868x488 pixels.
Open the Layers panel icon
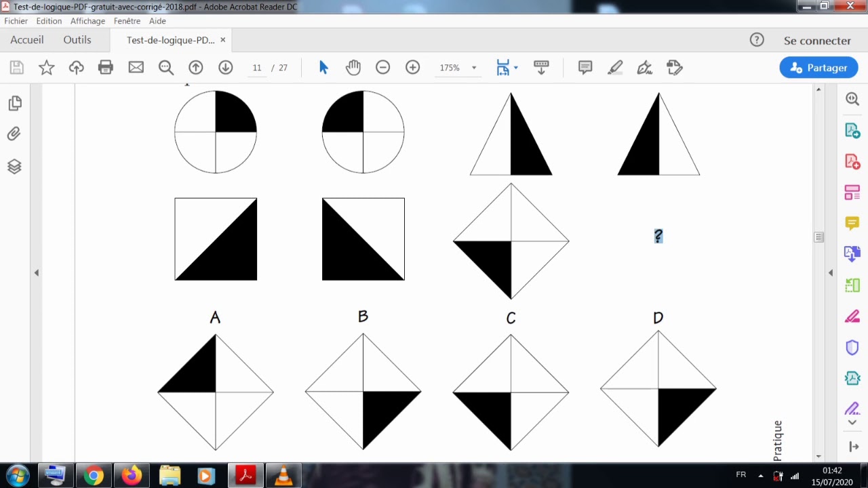[14, 167]
